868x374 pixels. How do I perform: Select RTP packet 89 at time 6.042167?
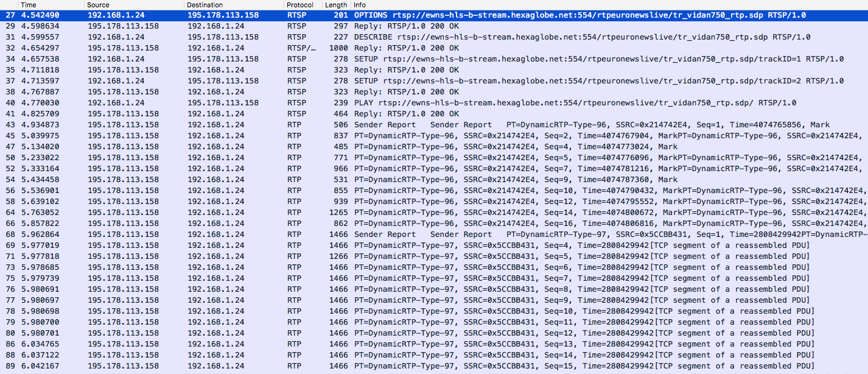(434, 366)
